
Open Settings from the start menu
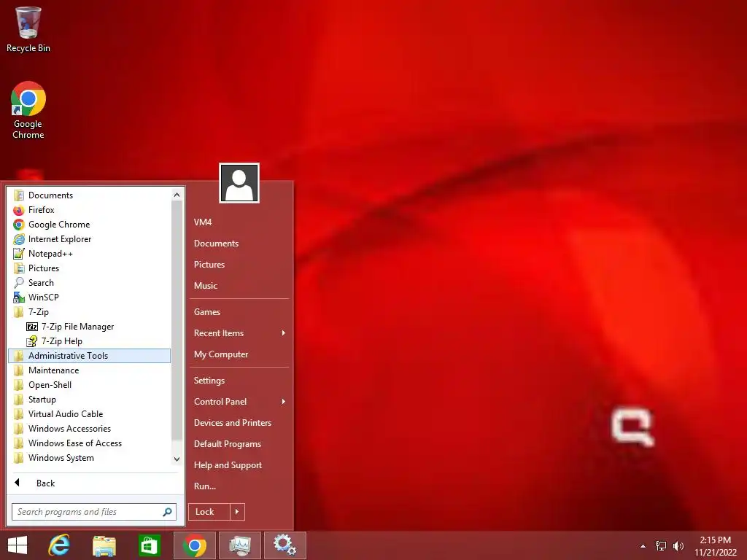coord(239,381)
